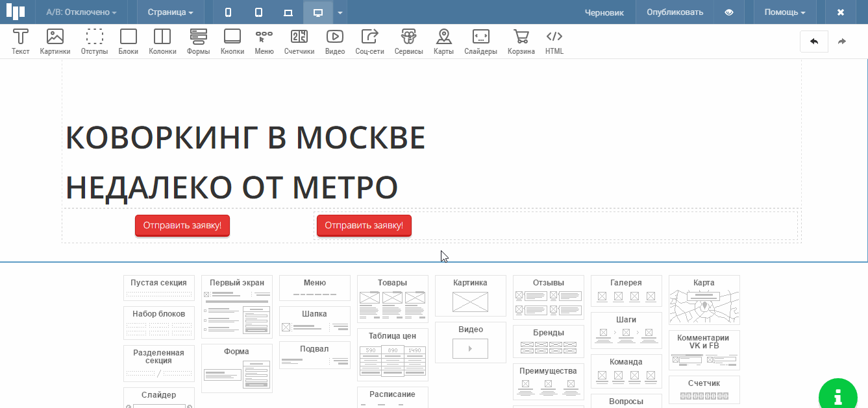Switch to desktop device view
Screen dimensions: 868x408
click(x=318, y=12)
